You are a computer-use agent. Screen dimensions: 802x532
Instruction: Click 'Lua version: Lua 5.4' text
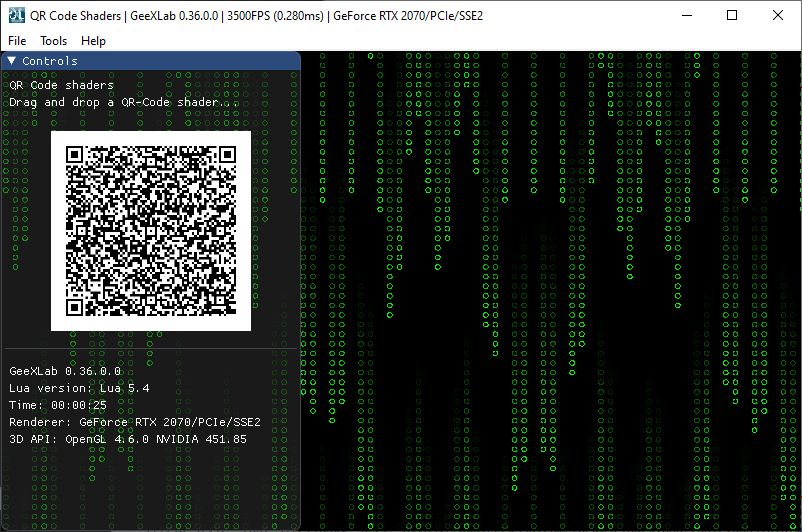tap(79, 388)
